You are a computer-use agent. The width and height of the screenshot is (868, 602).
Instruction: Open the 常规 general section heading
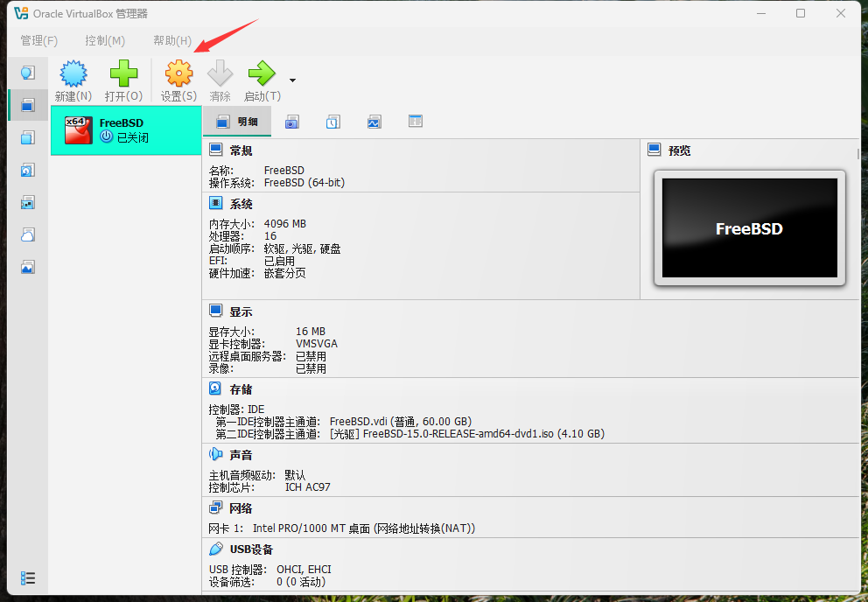click(241, 150)
